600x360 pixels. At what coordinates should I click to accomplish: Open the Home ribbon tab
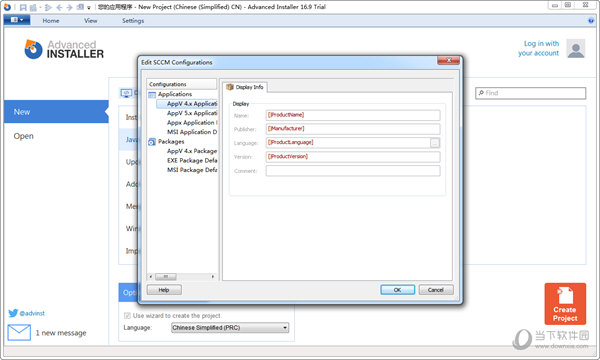coord(51,21)
